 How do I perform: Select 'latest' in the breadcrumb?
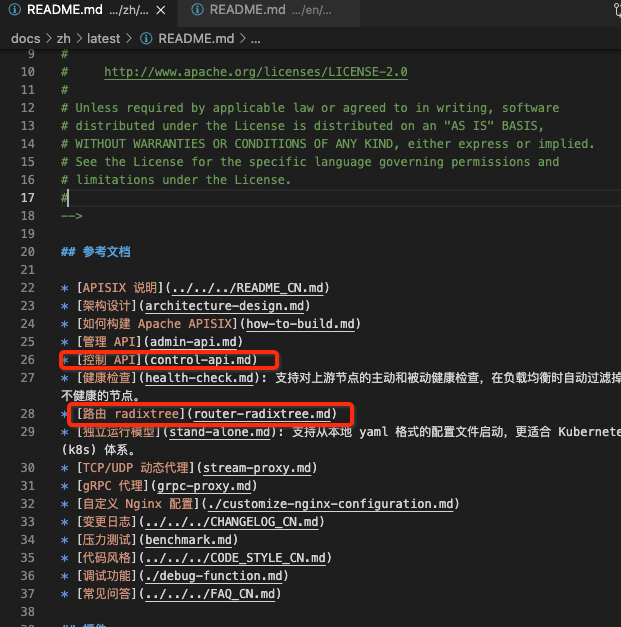(x=103, y=39)
